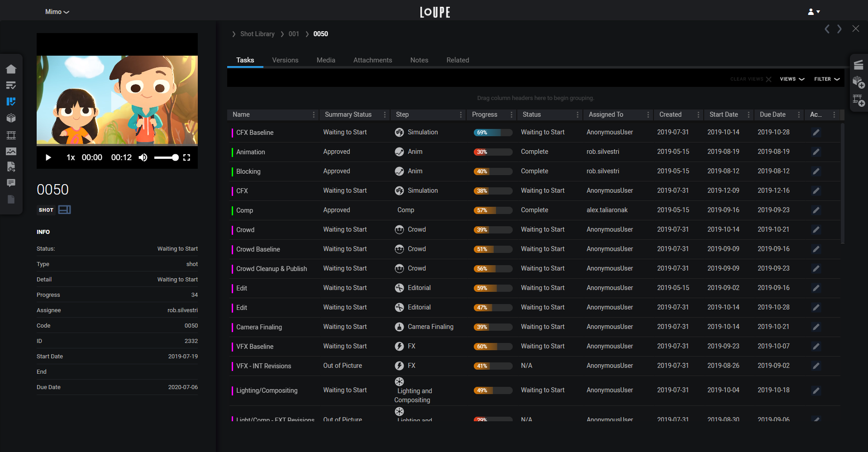Sort by the Start Date column header

coord(724,115)
